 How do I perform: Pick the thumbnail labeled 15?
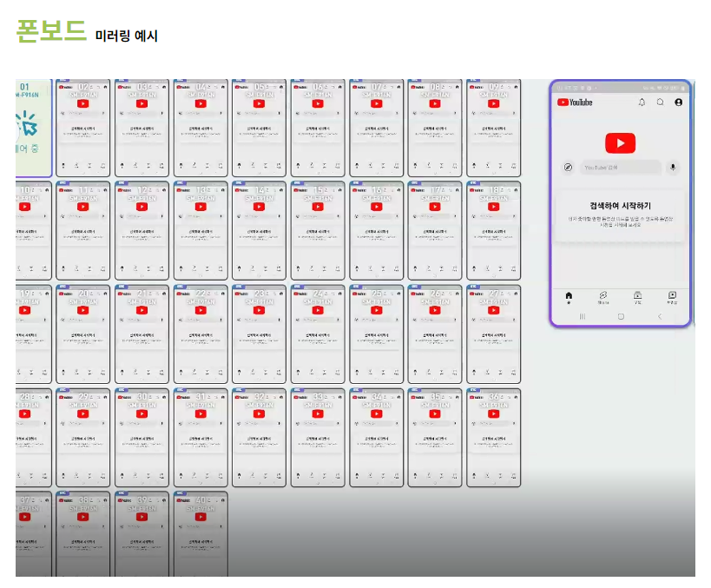(318, 230)
